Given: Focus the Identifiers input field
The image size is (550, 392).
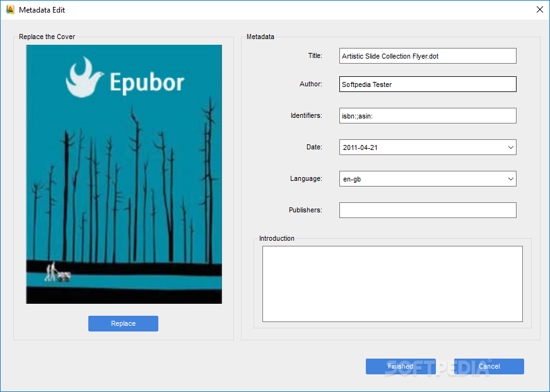Looking at the screenshot, I should tap(428, 116).
